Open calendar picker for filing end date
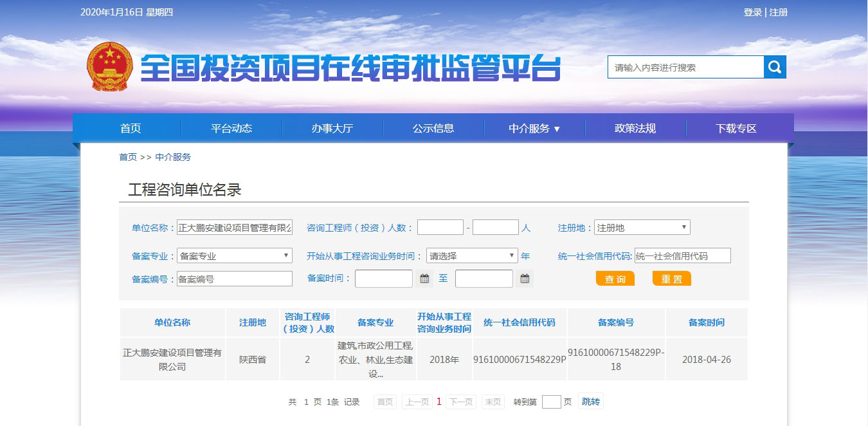The image size is (868, 426). click(x=525, y=279)
